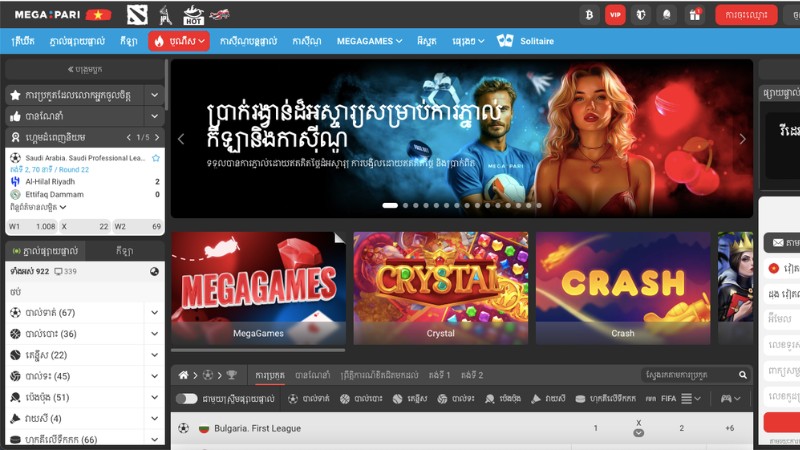Favorite the Saudi Professional League match star
The width and height of the screenshot is (800, 450).
click(156, 158)
